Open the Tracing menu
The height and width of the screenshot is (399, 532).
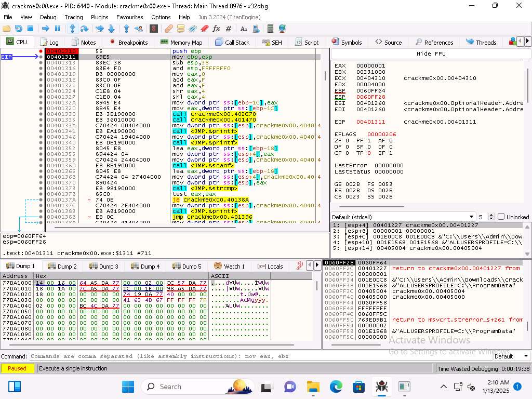[74, 17]
